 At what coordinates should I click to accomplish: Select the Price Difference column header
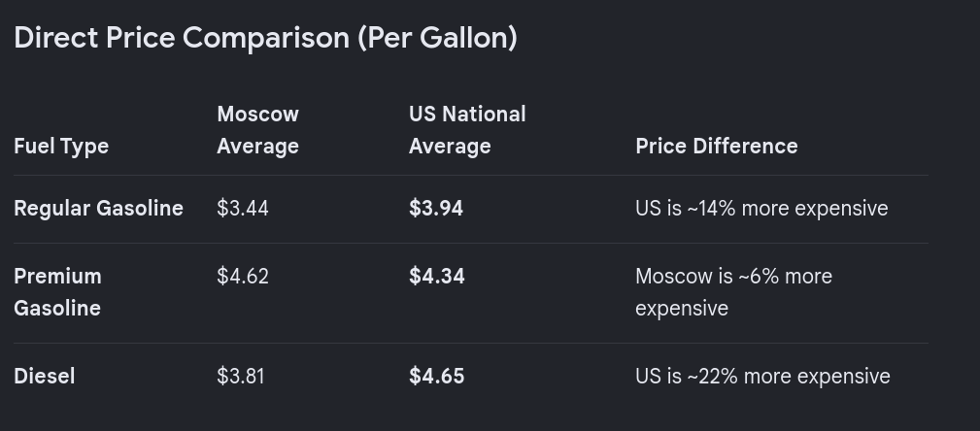point(716,147)
